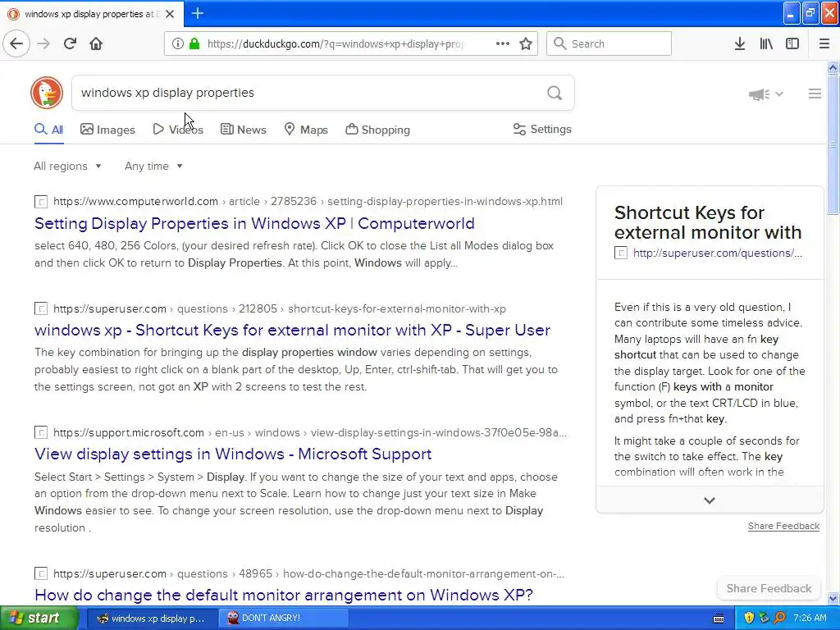Reload the current page
Viewport: 840px width, 630px height.
pyautogui.click(x=71, y=43)
